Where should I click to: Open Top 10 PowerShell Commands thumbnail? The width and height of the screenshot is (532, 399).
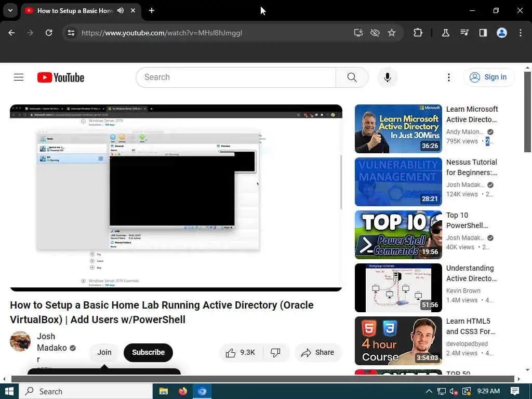[398, 235]
